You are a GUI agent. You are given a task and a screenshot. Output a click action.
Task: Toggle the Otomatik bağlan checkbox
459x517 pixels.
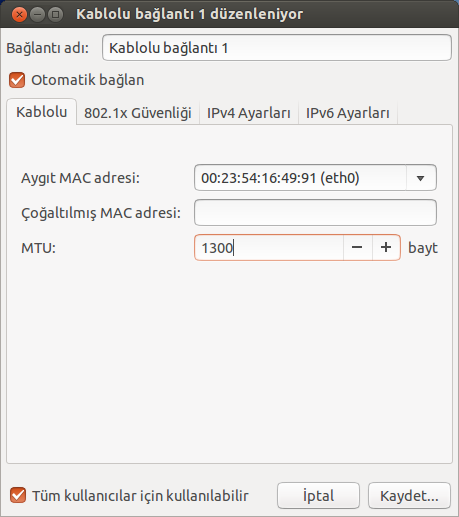click(x=17, y=80)
